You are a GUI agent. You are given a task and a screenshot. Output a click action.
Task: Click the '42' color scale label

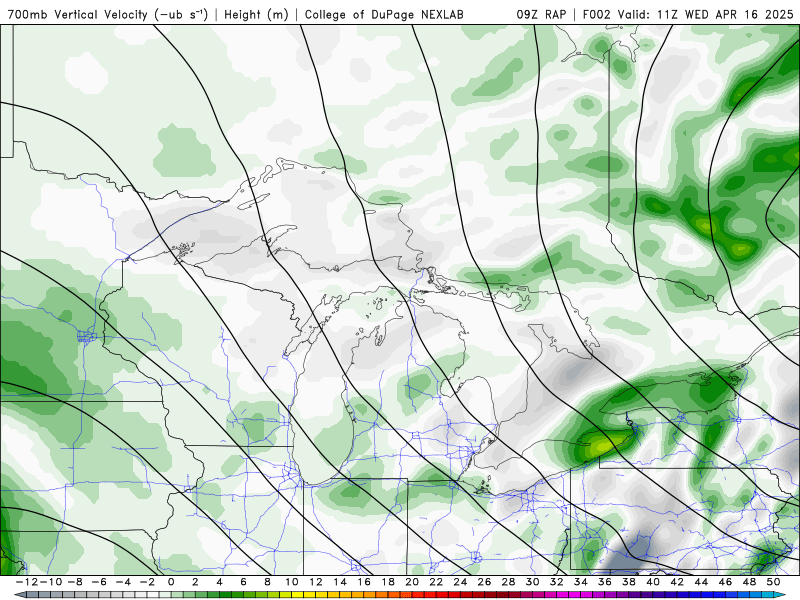pos(677,582)
